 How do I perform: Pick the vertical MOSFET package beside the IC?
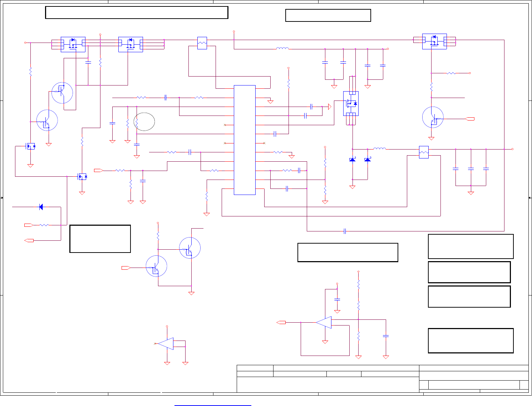(x=351, y=103)
